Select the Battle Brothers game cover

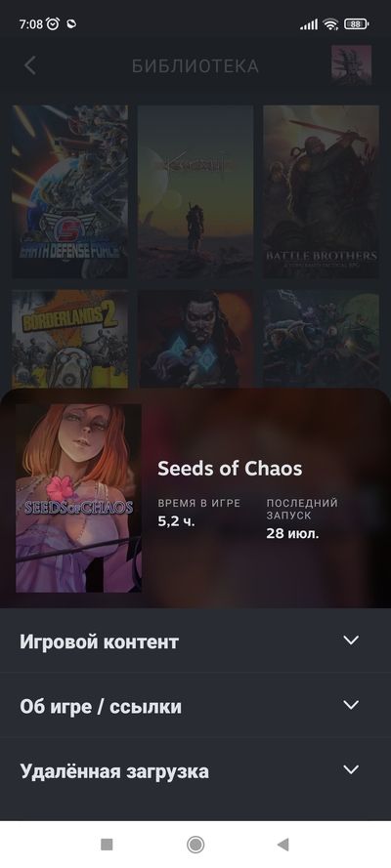coord(322,191)
